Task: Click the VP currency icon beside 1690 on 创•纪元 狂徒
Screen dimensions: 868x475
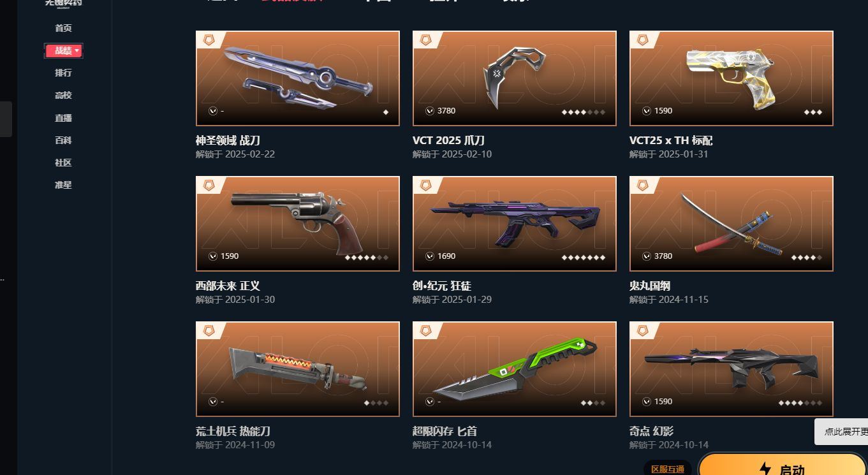Action: pos(430,256)
